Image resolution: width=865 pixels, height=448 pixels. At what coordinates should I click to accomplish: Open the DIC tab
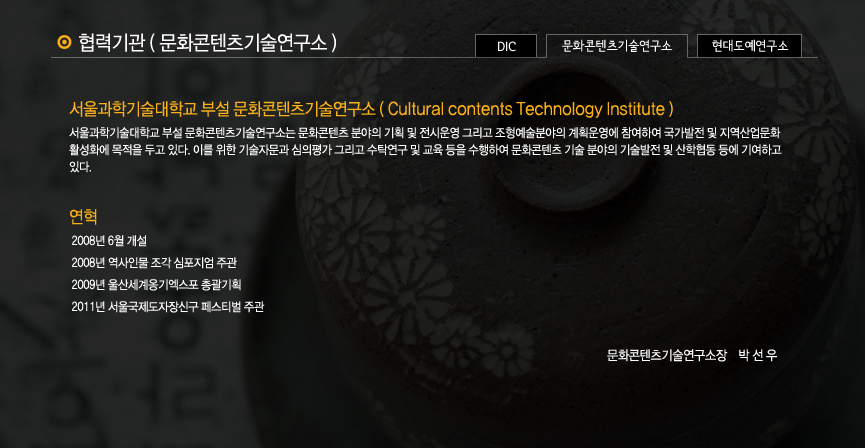tap(506, 46)
